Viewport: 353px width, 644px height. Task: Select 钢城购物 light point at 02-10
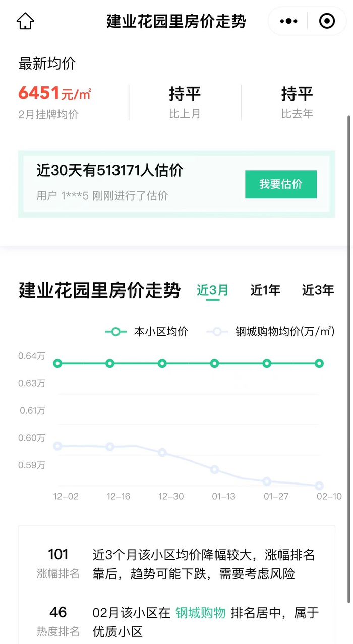[319, 486]
